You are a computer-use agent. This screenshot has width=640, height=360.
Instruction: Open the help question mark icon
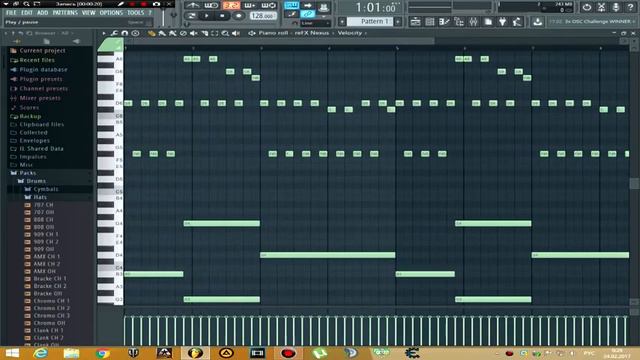click(630, 7)
